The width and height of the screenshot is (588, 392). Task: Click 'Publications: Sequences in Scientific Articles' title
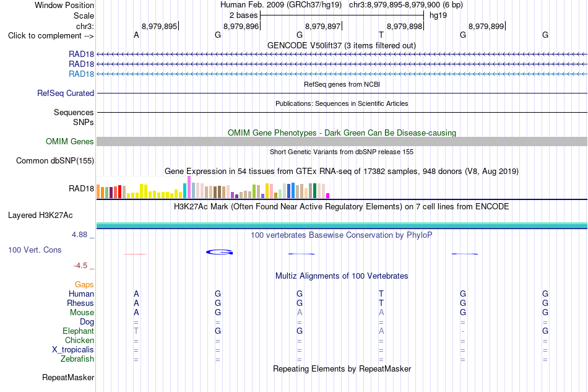(342, 103)
